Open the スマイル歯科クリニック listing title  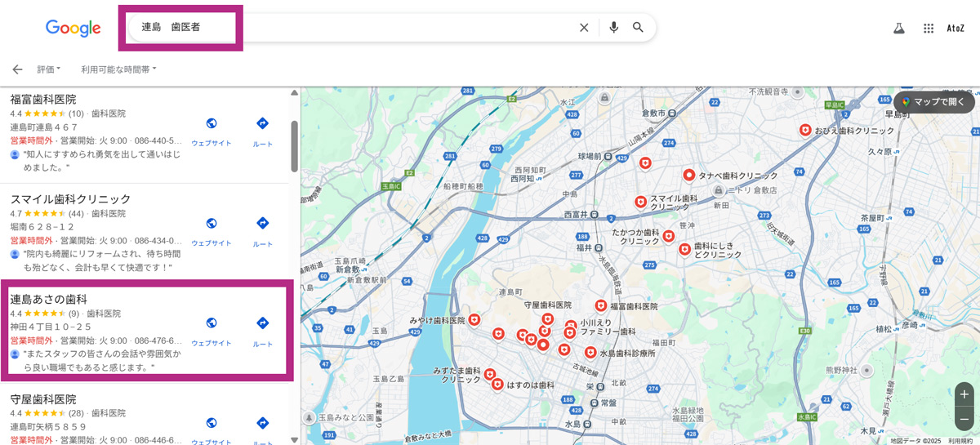(x=70, y=199)
